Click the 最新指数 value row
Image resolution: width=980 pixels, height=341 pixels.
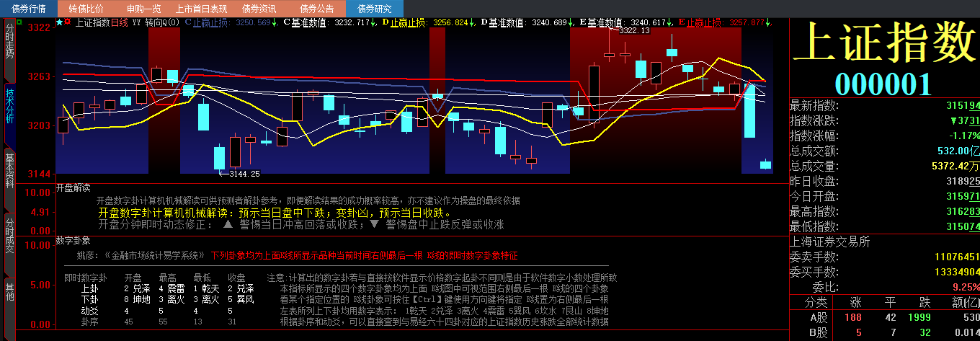(x=885, y=105)
